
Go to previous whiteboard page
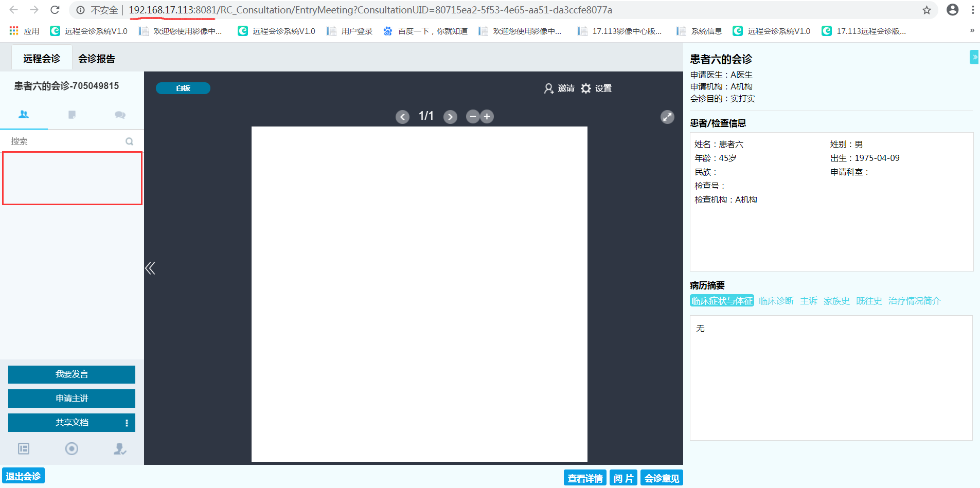point(402,117)
